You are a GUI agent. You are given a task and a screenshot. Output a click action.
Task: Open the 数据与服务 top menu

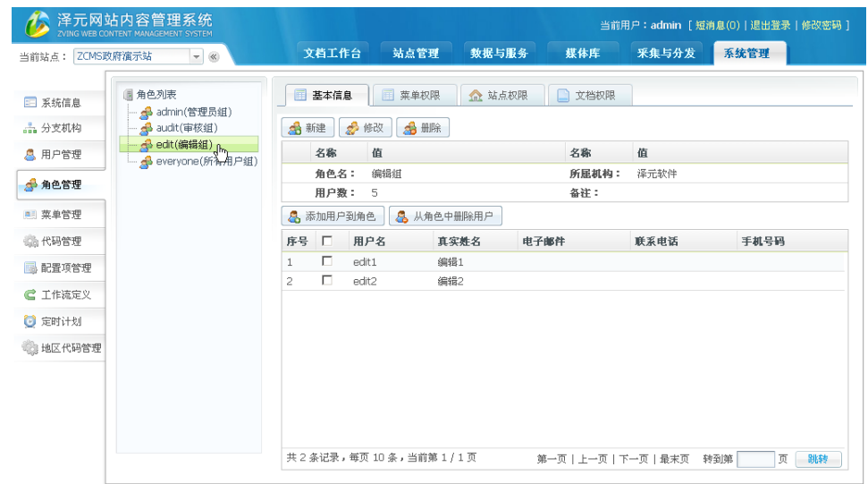point(500,53)
